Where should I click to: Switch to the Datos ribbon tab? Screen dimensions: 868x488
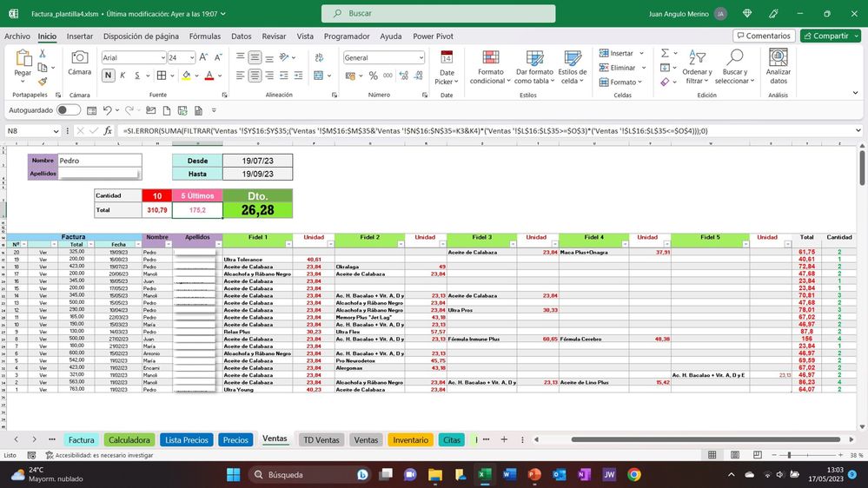241,36
